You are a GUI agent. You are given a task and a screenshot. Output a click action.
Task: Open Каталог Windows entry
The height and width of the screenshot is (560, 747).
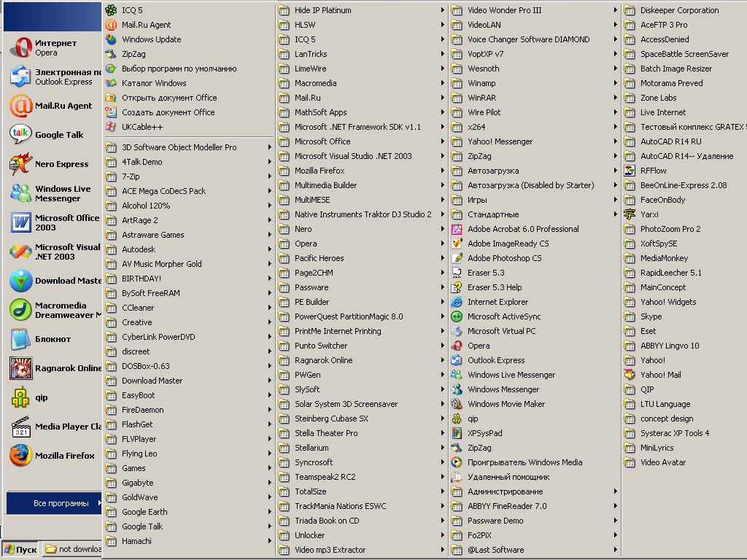(x=189, y=83)
